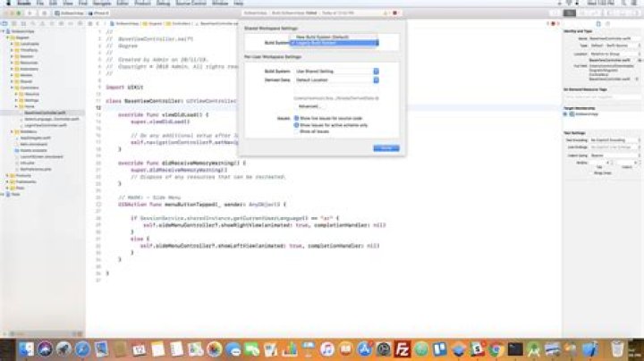Open Line Endings dropdown in inspector
Screen dimensions: 644x361
coord(614,147)
